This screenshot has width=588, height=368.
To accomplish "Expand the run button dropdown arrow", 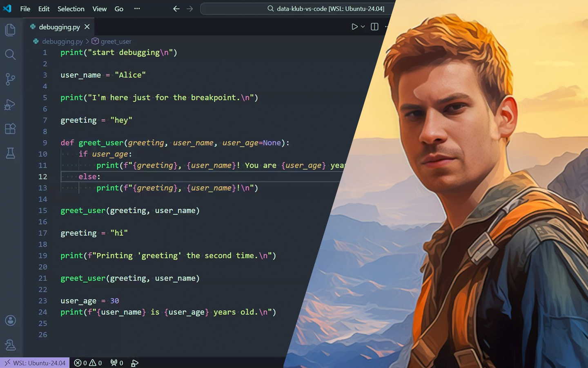I will pyautogui.click(x=363, y=27).
